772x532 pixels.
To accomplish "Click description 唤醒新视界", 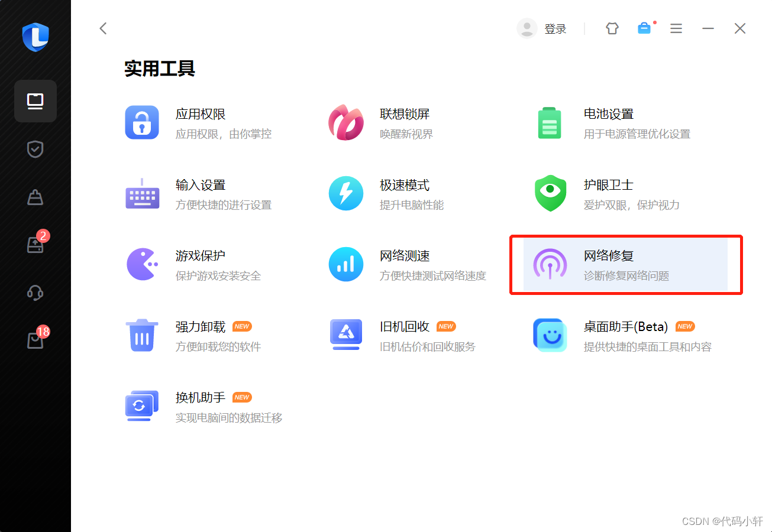I will (x=406, y=134).
